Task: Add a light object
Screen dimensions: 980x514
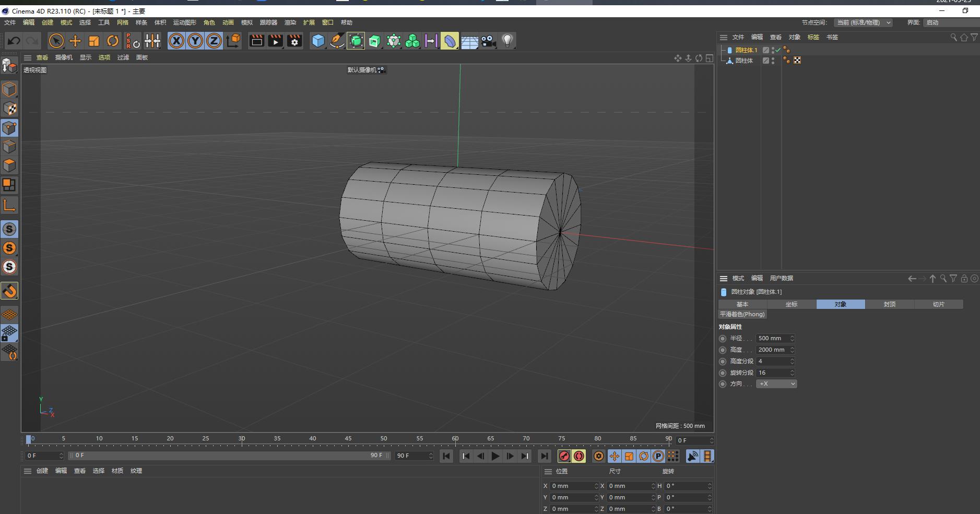Action: click(x=507, y=41)
